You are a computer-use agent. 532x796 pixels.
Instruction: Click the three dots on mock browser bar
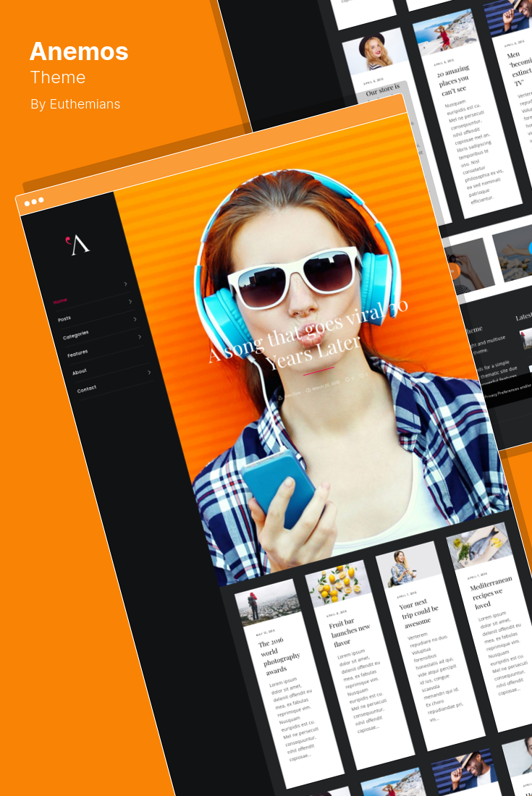click(34, 202)
